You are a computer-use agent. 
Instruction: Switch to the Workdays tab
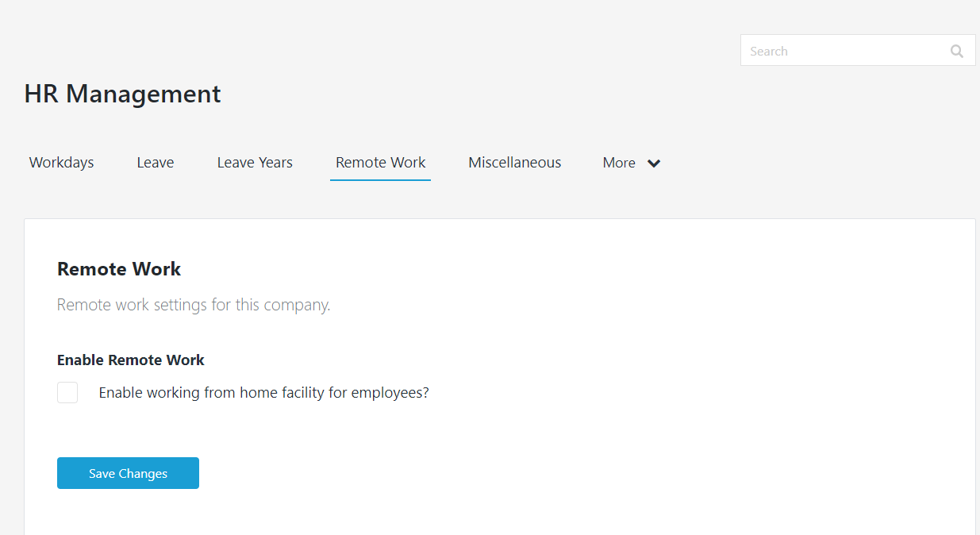click(x=61, y=162)
